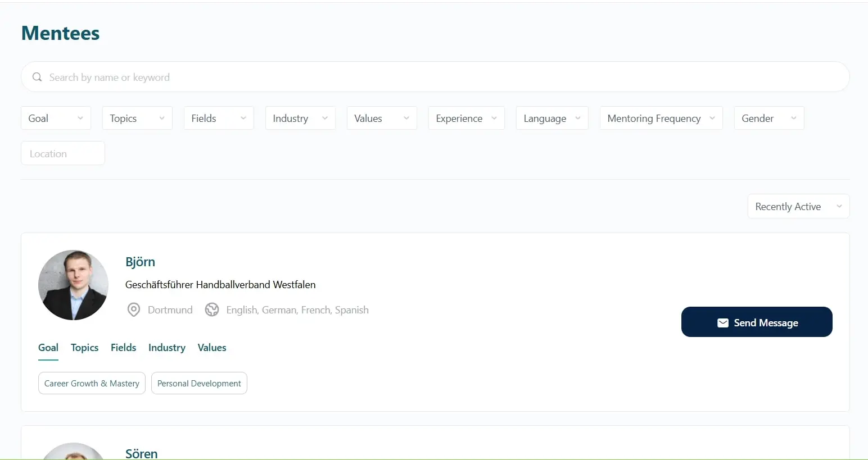Click the location pin icon near Dortmund
Screen dimensions: 868x460
point(134,309)
